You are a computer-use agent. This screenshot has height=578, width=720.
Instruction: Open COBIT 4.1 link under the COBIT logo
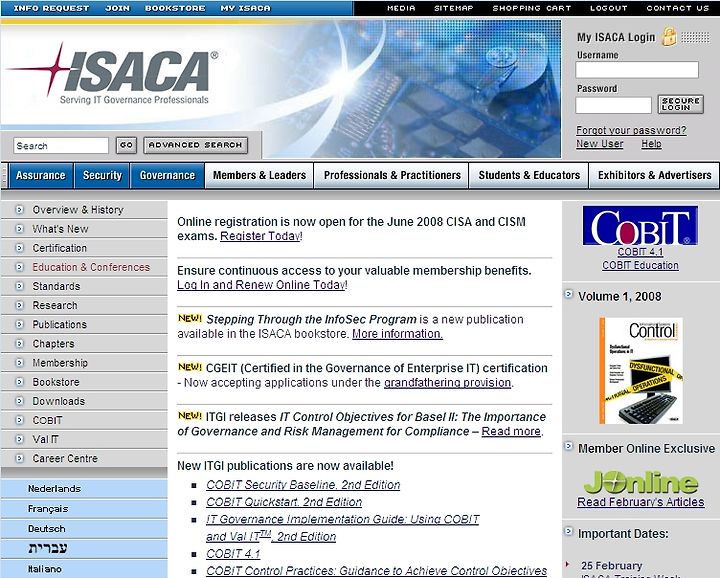click(x=640, y=252)
